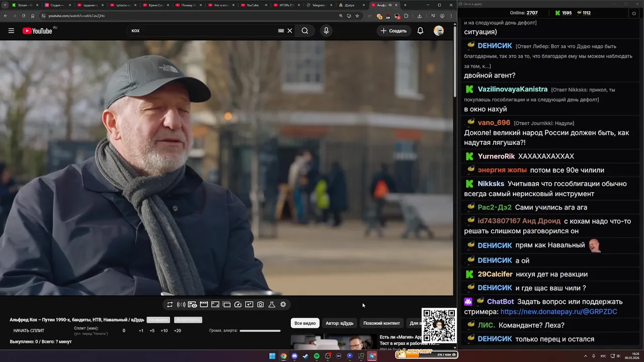Screen dimensions: 644x362
Task: Click the grey button left of КОПИРОВАТЬ
Action: (158, 320)
